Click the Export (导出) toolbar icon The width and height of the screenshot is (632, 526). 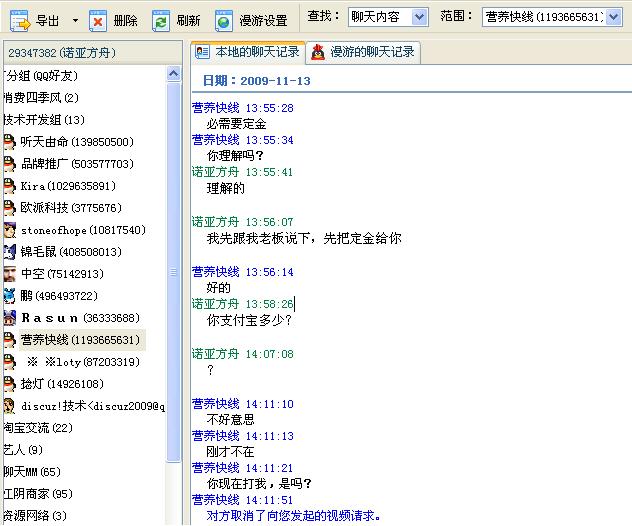coord(20,21)
